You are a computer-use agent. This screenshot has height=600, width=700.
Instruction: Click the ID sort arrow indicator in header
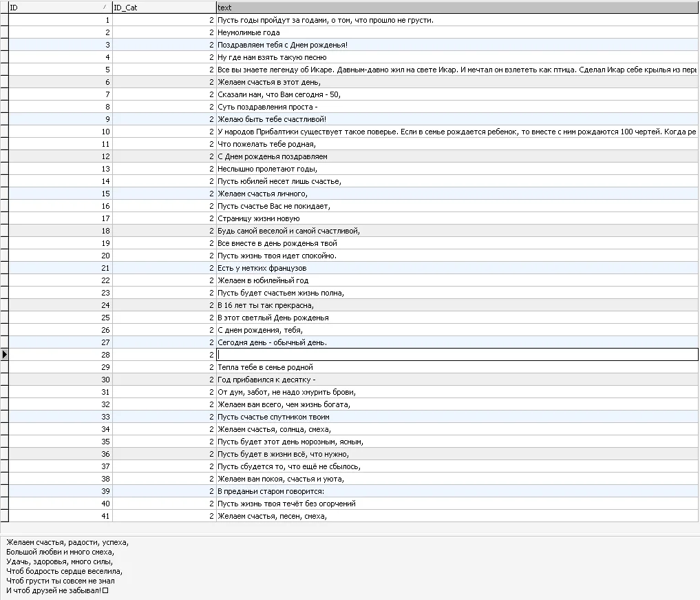point(105,7)
